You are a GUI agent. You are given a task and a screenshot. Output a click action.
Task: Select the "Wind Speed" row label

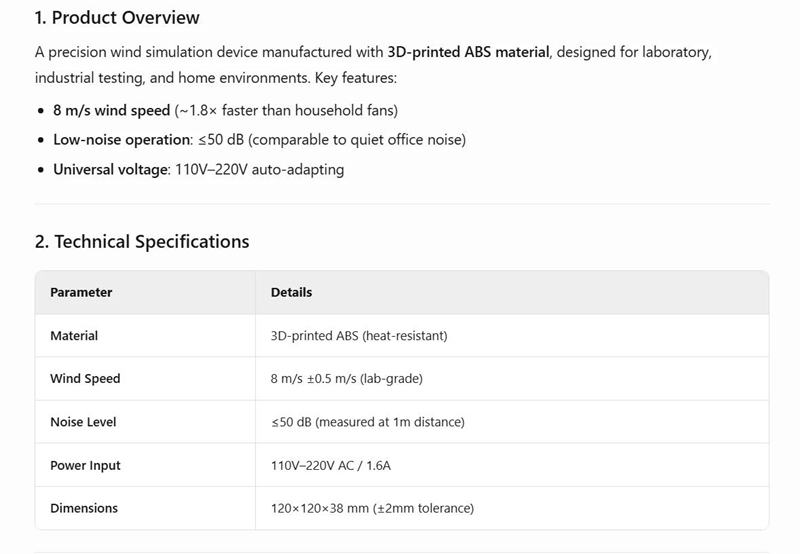[x=85, y=379]
